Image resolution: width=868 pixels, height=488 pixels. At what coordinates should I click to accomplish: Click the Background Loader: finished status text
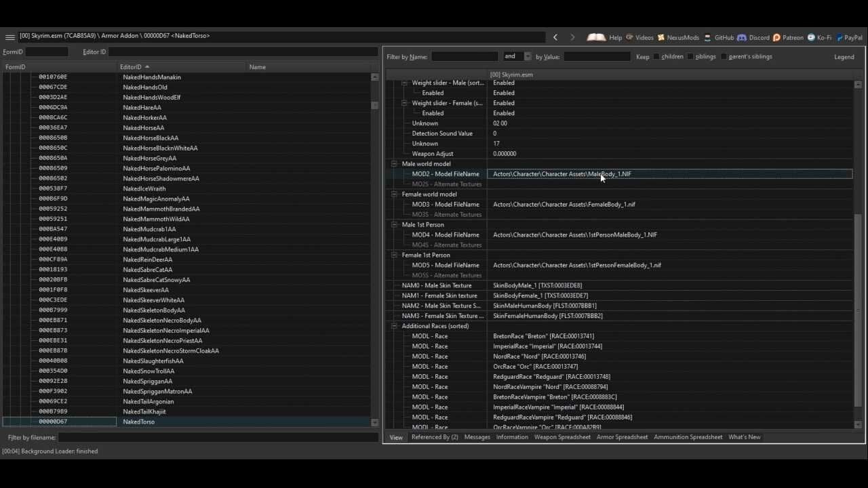[x=50, y=451]
